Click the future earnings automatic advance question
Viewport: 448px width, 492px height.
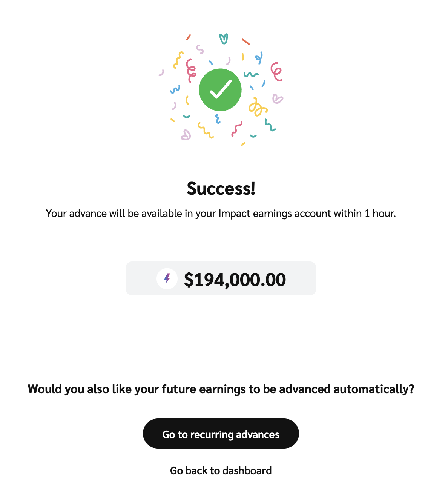click(221, 389)
